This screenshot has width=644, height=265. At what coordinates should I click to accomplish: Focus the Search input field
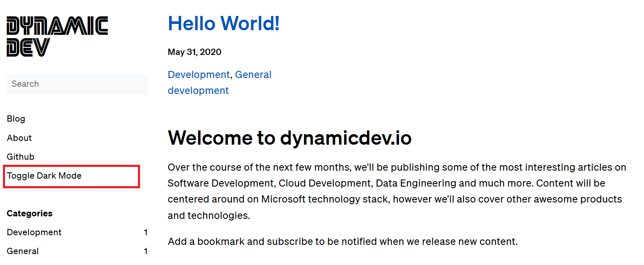(77, 84)
